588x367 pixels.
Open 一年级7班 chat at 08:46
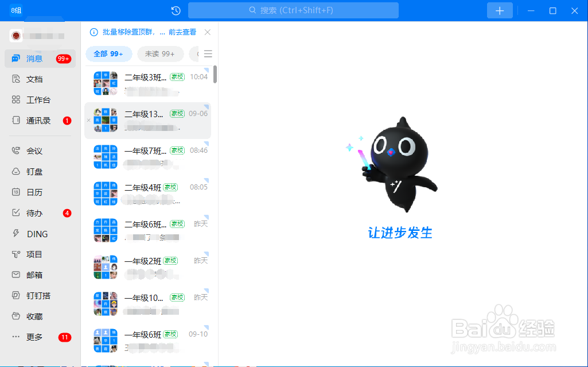tap(148, 157)
